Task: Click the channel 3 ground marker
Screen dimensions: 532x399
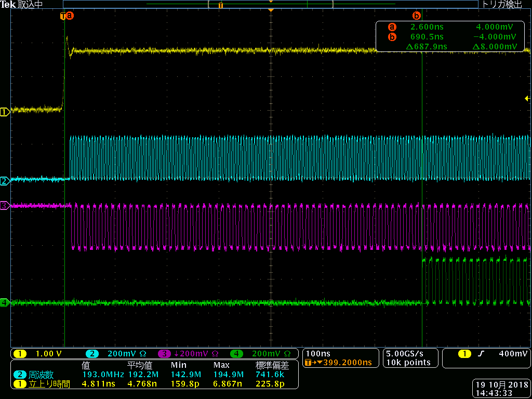Action: (x=5, y=205)
